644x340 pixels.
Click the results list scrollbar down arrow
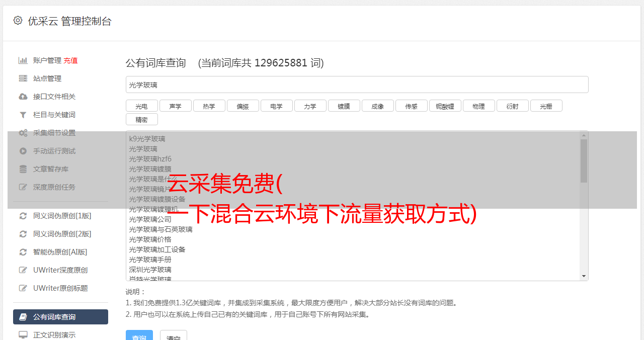[x=584, y=276]
